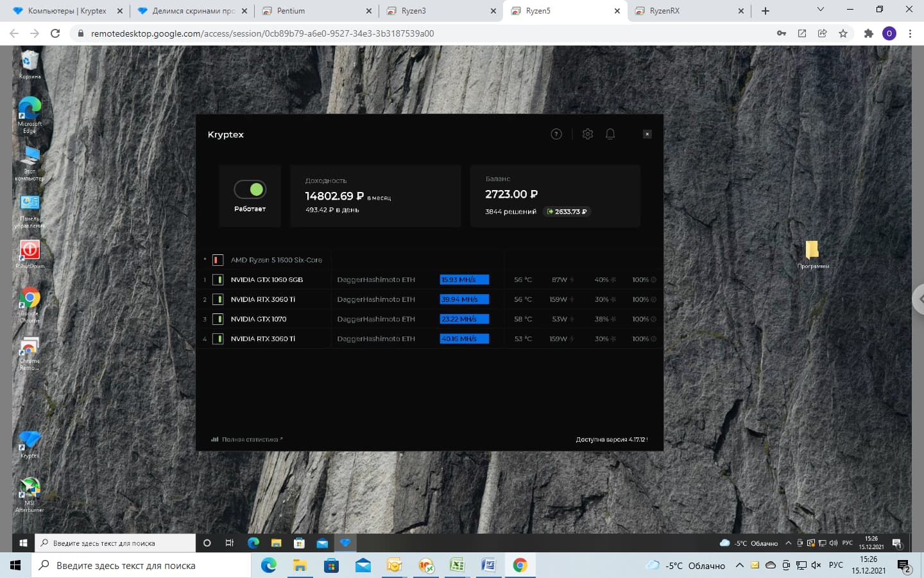Open the Корзина desktop icon

[30, 65]
